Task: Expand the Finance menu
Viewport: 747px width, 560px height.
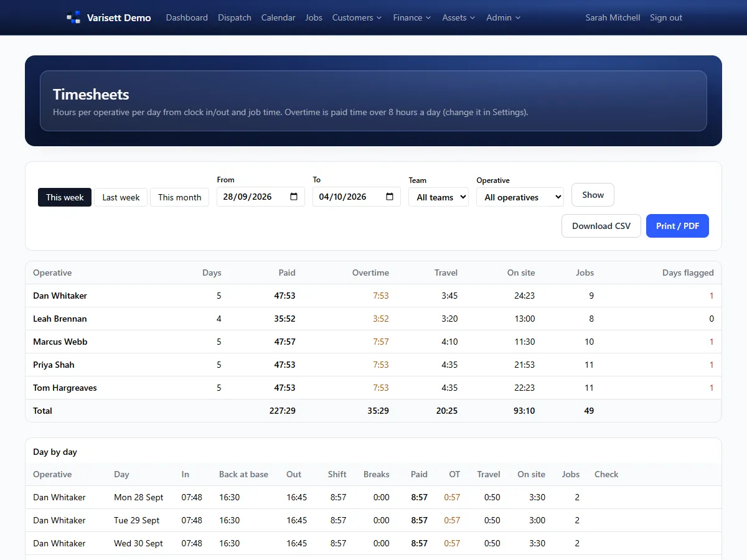Action: [412, 17]
